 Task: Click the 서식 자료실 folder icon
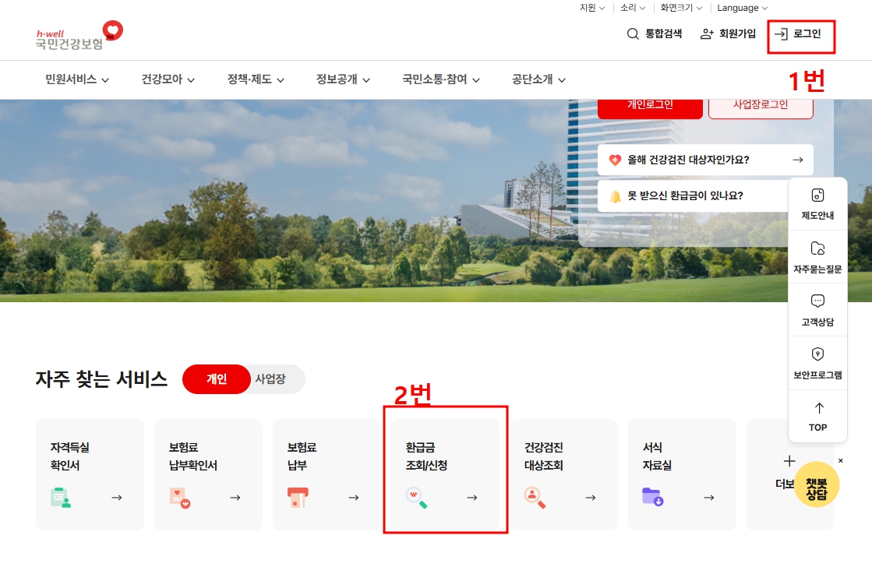pyautogui.click(x=653, y=496)
